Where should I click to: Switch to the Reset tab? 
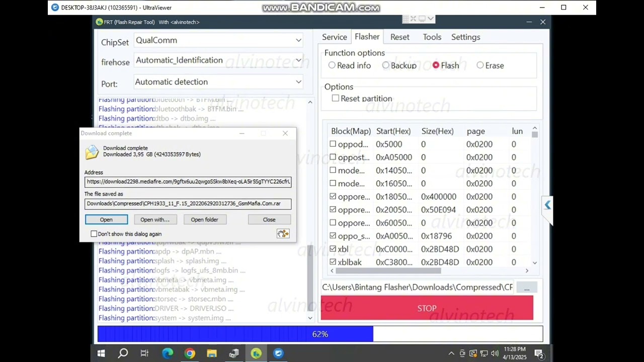click(x=400, y=37)
